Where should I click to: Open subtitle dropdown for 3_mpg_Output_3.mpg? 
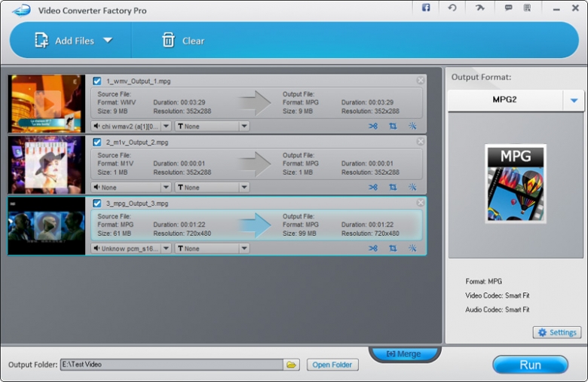click(x=243, y=248)
